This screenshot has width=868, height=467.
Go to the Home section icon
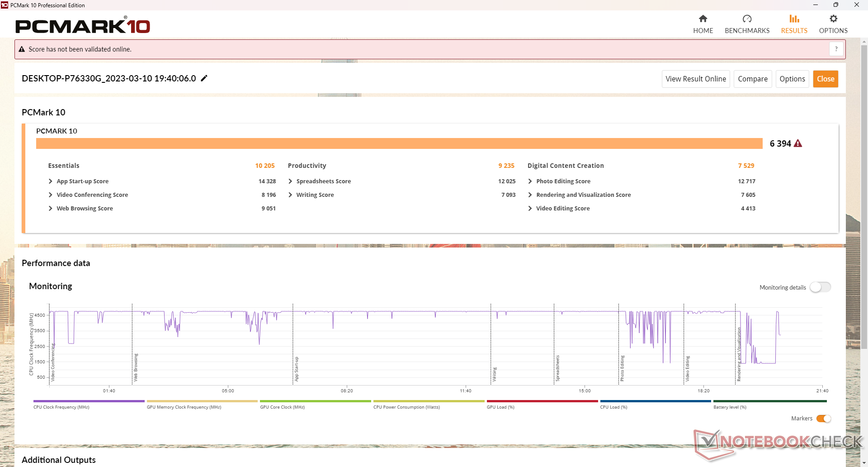point(703,19)
